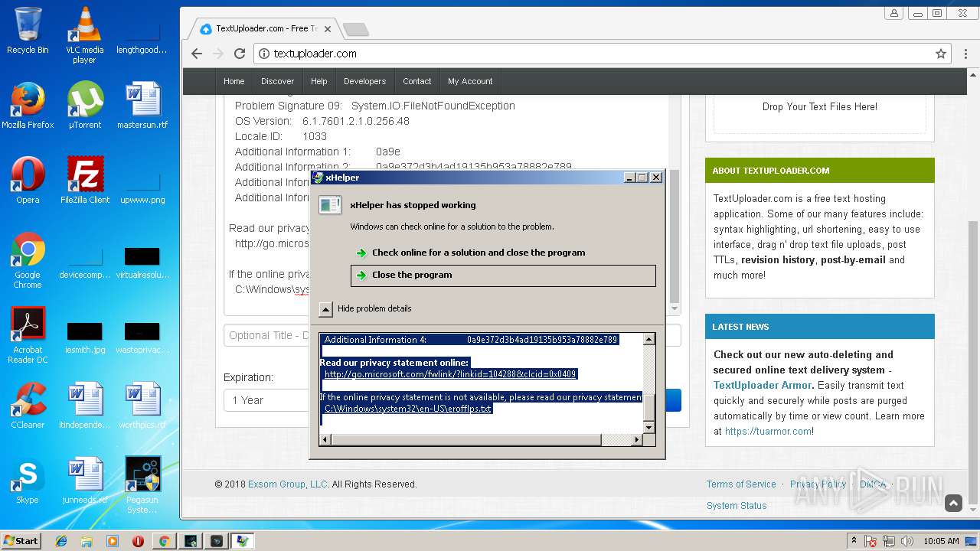This screenshot has width=980, height=551.
Task: Open junneeds.rtf document icon
Action: point(85,481)
